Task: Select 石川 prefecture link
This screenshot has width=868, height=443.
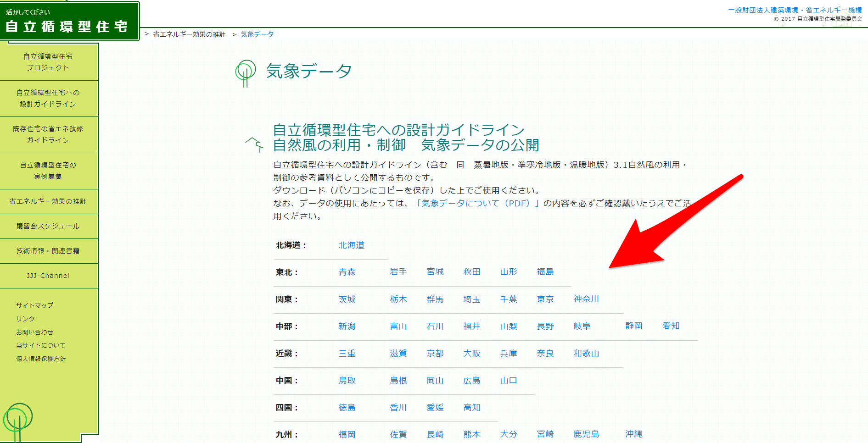Action: pos(435,326)
